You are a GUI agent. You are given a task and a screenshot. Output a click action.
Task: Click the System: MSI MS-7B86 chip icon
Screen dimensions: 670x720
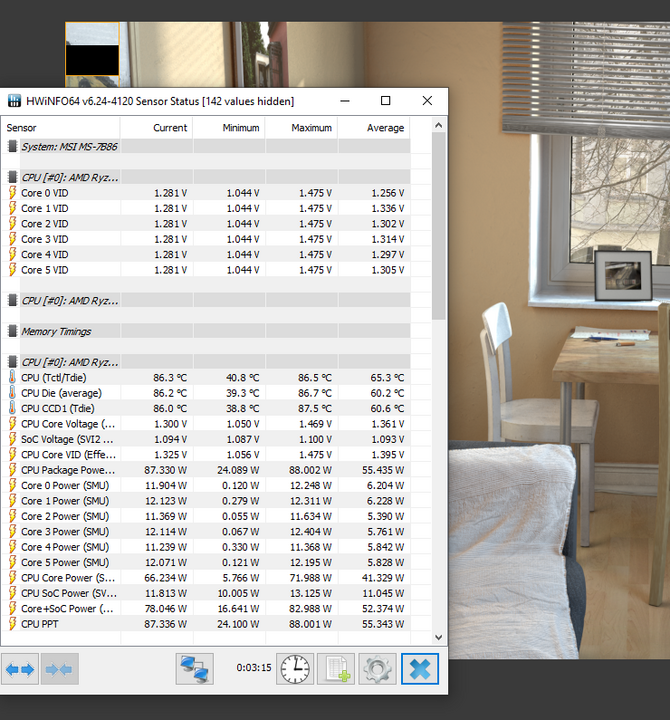pyautogui.click(x=12, y=146)
